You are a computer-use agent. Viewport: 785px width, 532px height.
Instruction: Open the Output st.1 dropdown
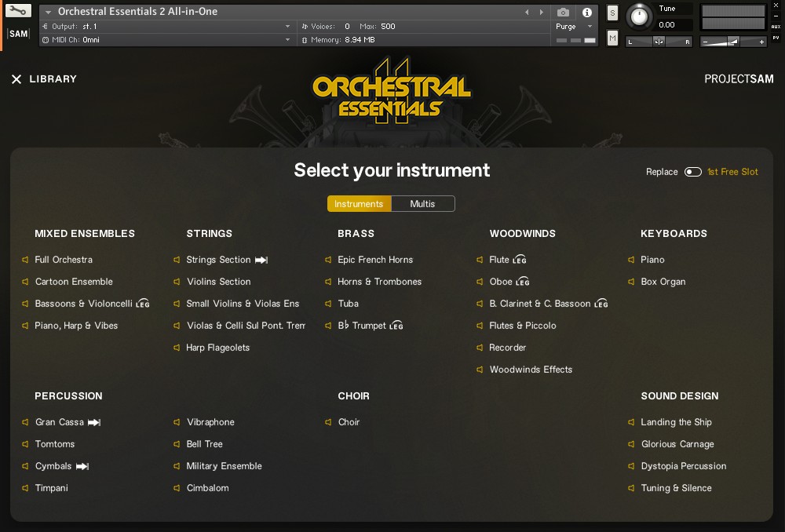coord(165,26)
